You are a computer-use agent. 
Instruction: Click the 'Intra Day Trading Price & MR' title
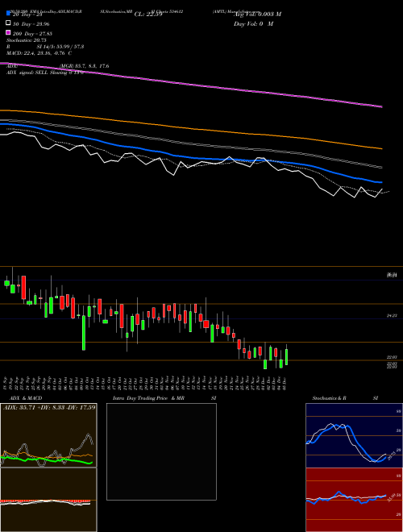[148, 398]
